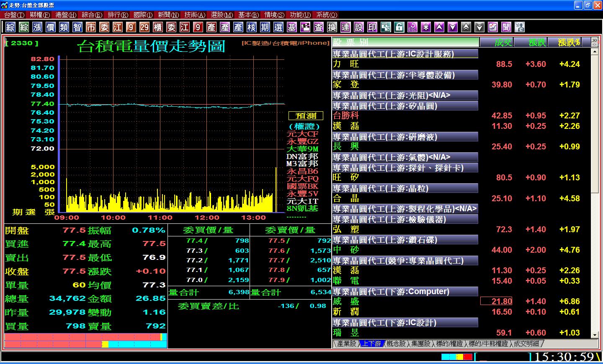The height and width of the screenshot is (364, 603).
Task: Select the 威盛 stock row
Action: 461,301
